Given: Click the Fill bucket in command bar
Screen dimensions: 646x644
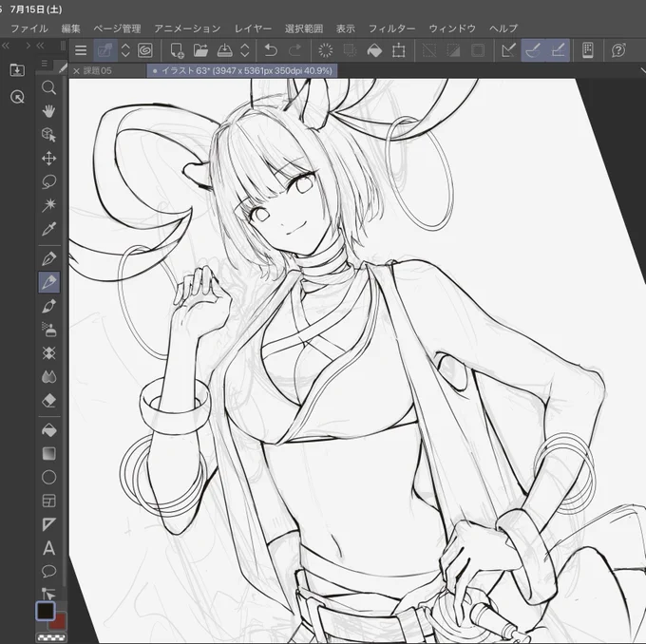Looking at the screenshot, I should click(x=374, y=50).
